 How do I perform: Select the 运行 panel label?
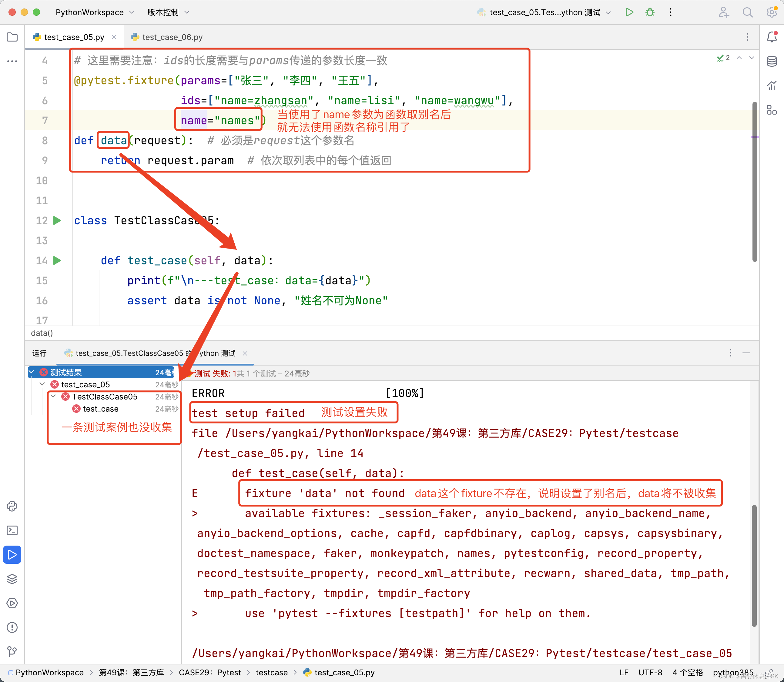pos(39,353)
